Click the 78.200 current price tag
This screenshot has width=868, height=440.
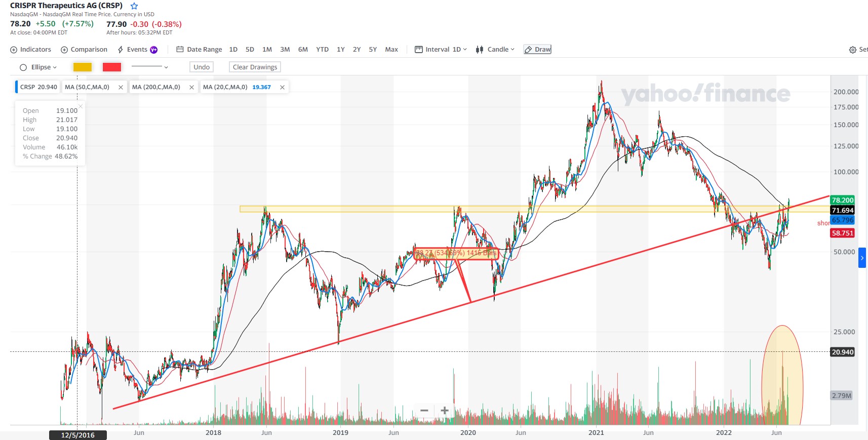pos(843,200)
